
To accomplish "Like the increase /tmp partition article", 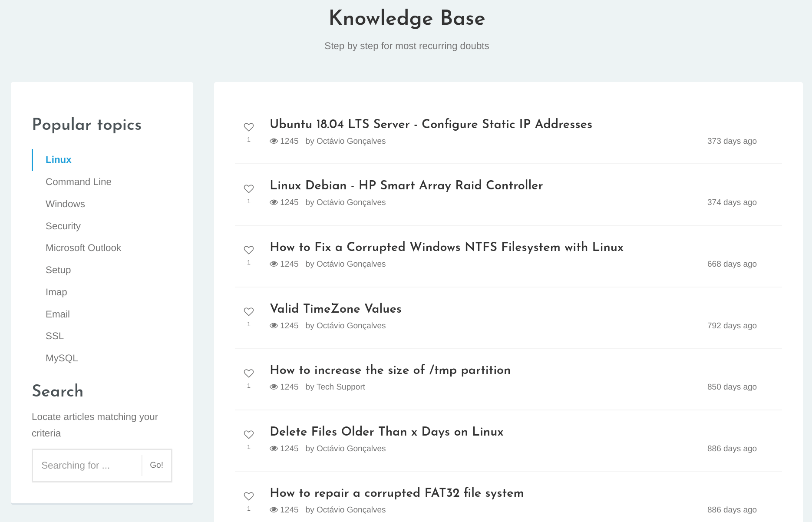I will click(249, 373).
